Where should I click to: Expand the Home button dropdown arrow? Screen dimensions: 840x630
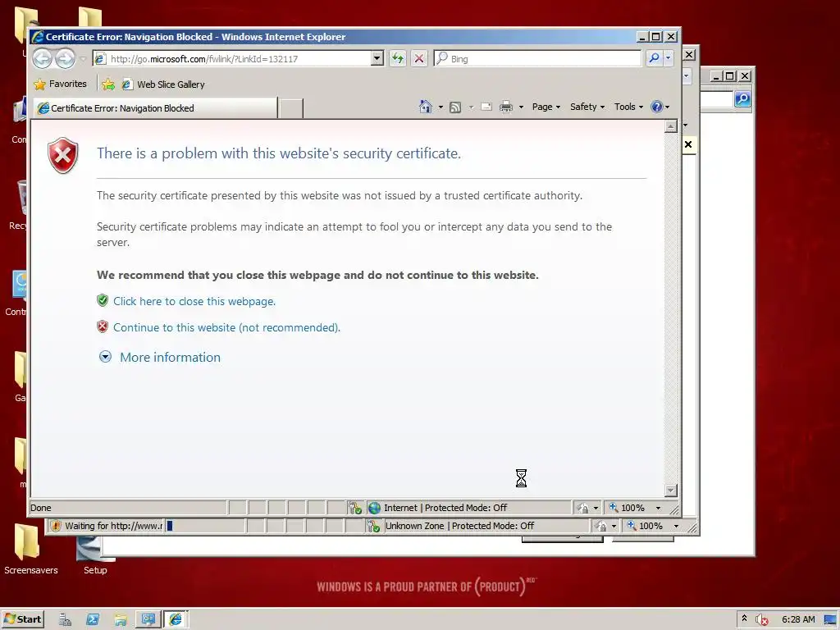coord(441,107)
